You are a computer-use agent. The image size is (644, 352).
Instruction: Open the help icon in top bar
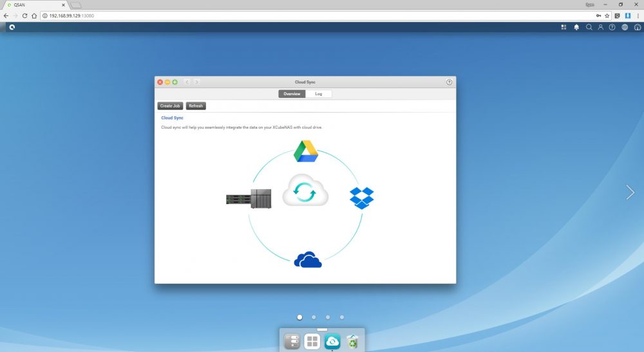612,27
